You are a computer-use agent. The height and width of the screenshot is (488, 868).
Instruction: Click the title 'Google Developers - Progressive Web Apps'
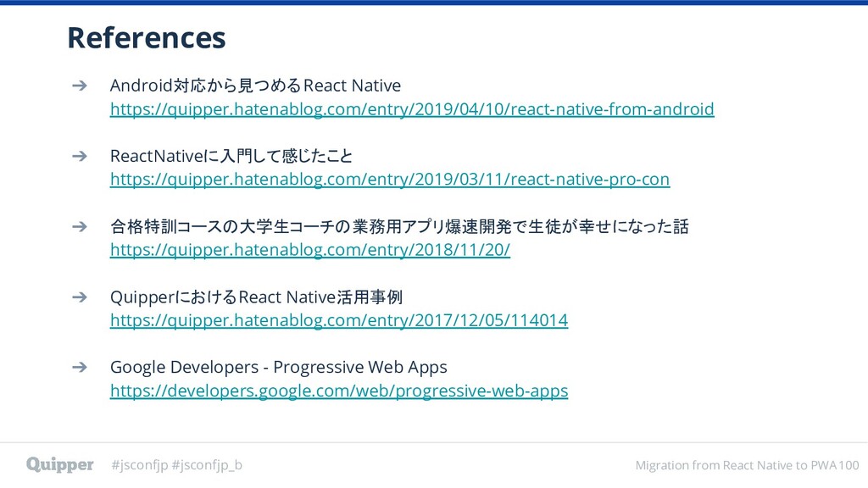[x=278, y=368]
